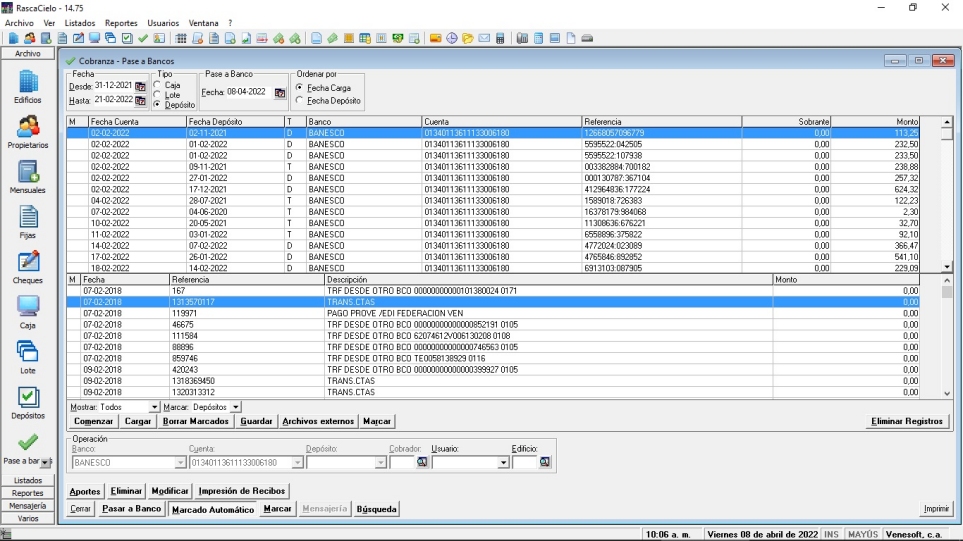Image resolution: width=963 pixels, height=541 pixels.
Task: Open Depósitos sidebar icon
Action: [28, 403]
